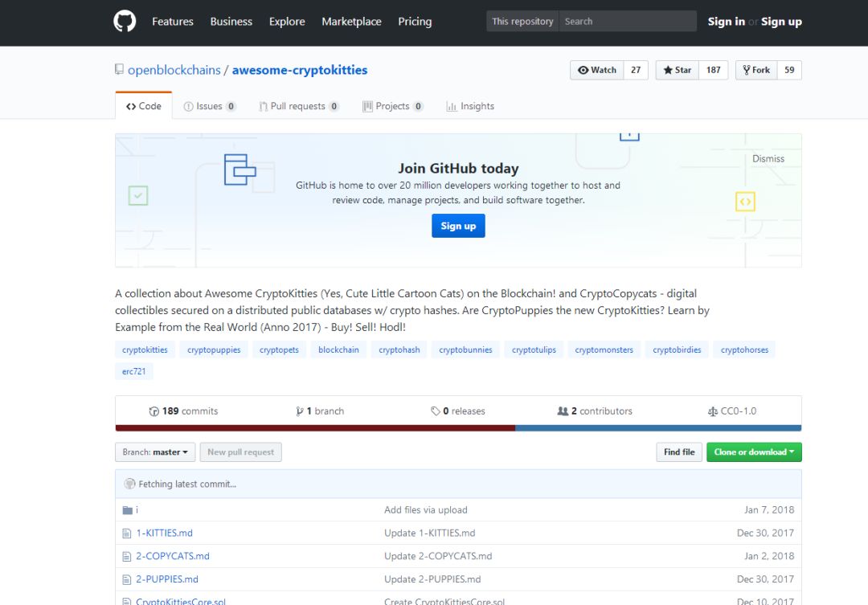Open Pricing in the top navigation
868x605 pixels.
click(x=415, y=22)
